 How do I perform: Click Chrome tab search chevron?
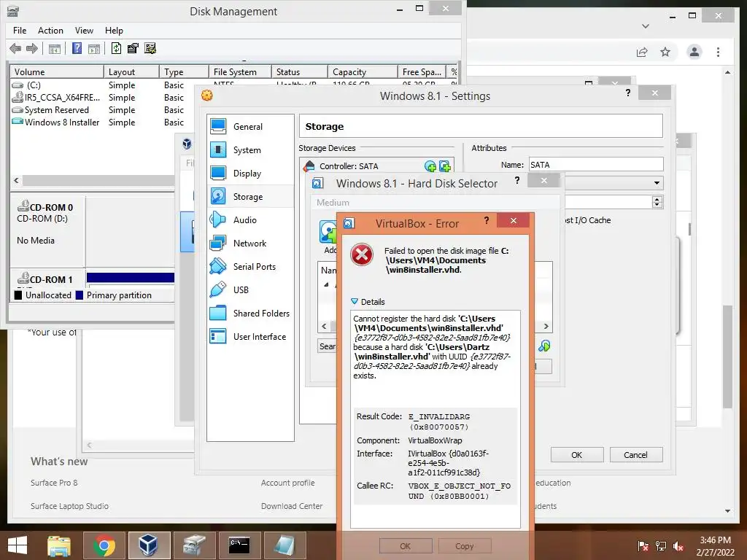[x=646, y=26]
